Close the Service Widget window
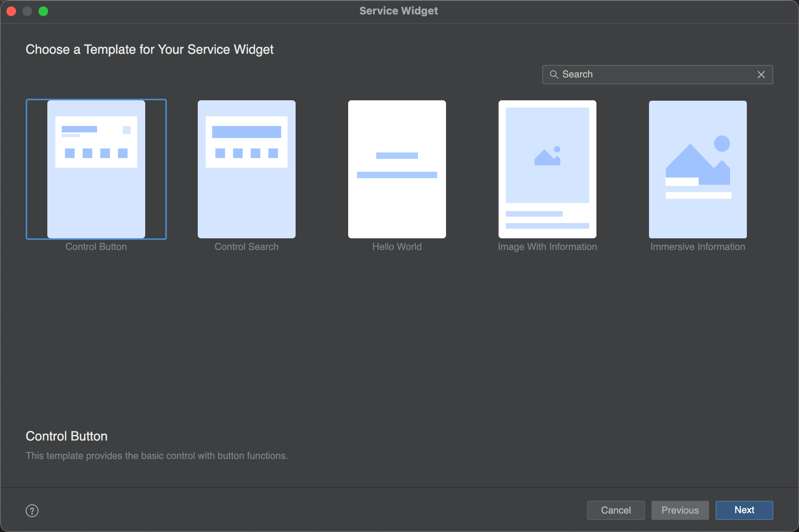This screenshot has width=799, height=532. [11, 11]
